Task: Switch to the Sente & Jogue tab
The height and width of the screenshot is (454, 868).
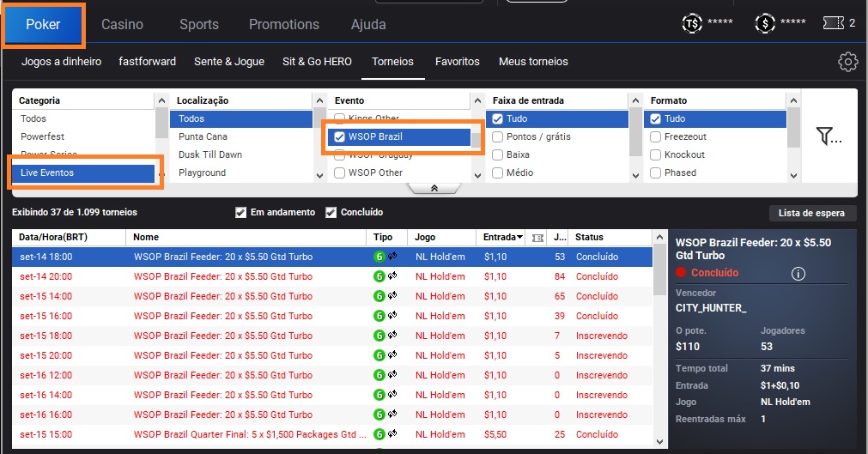Action: pos(229,62)
